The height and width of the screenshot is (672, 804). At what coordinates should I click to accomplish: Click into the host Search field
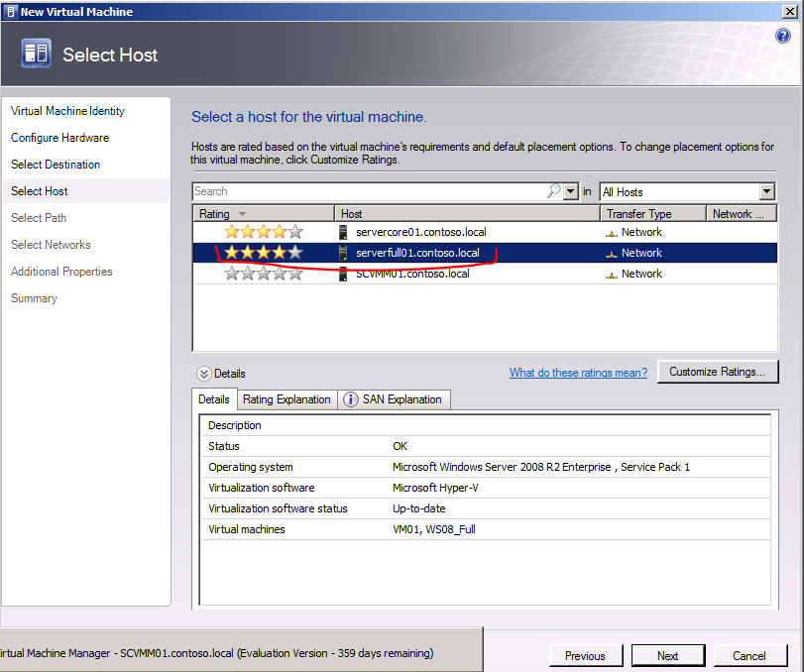[369, 191]
